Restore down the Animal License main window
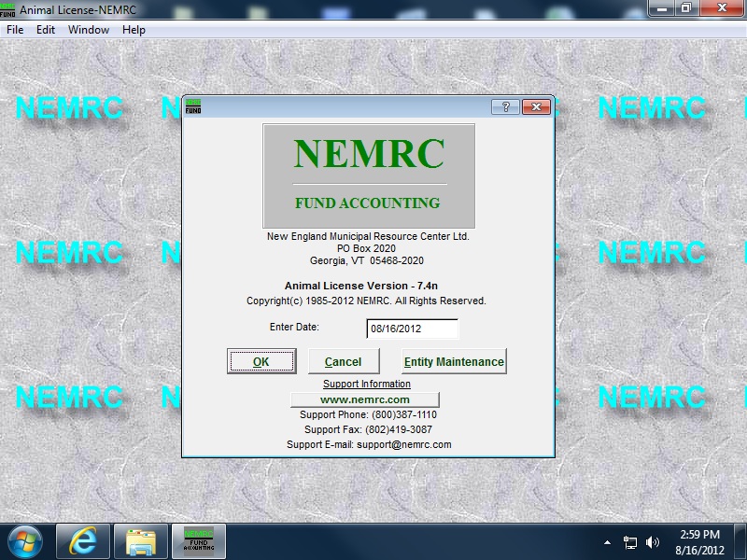The width and height of the screenshot is (747, 560). [x=686, y=8]
